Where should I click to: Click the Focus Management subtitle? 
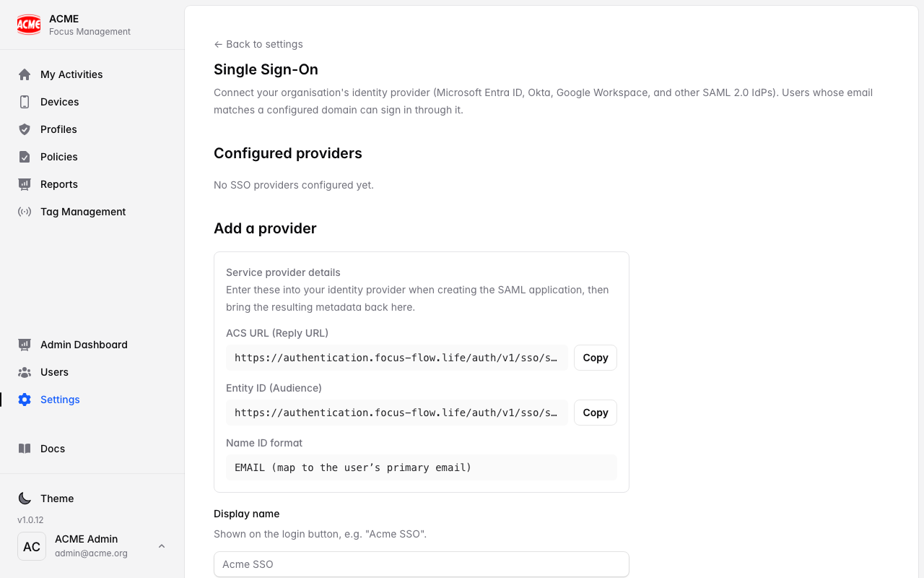pyautogui.click(x=90, y=32)
